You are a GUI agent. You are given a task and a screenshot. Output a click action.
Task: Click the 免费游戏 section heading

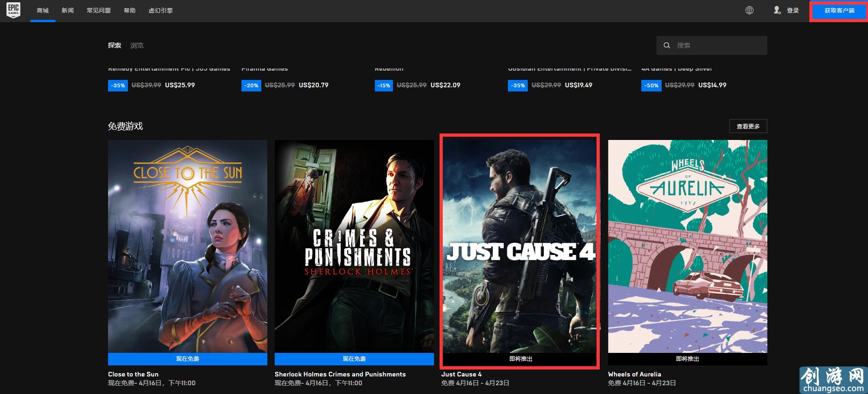coord(126,126)
